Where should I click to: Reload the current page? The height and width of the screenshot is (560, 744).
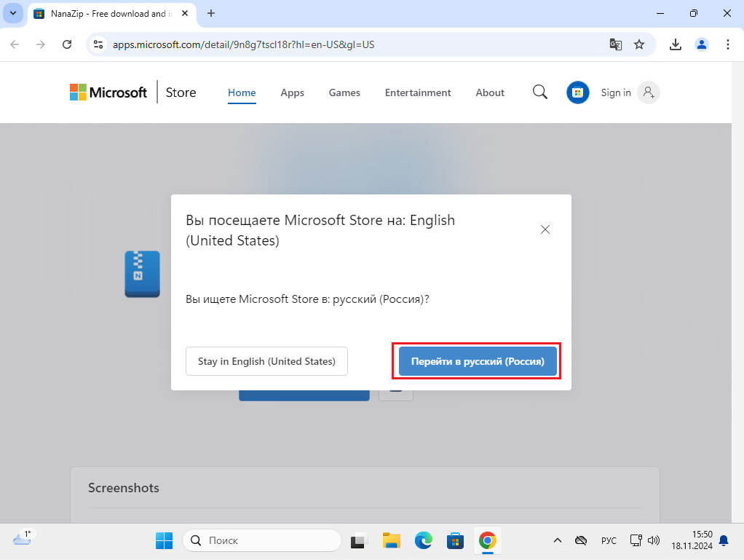(67, 44)
